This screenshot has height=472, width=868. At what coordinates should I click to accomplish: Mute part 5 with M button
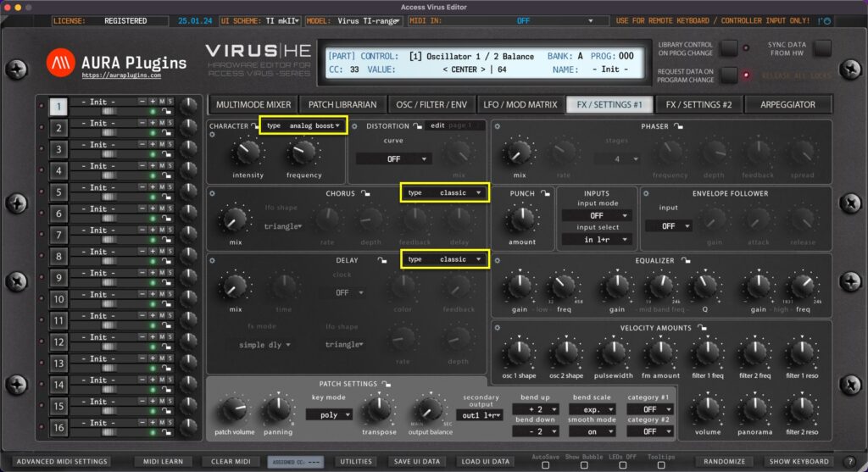162,187
